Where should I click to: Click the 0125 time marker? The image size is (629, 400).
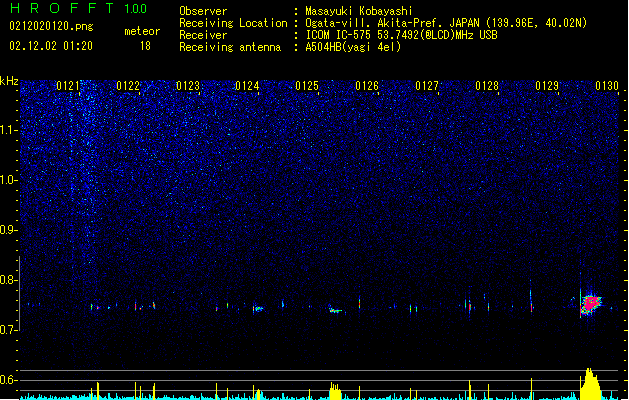pos(307,86)
